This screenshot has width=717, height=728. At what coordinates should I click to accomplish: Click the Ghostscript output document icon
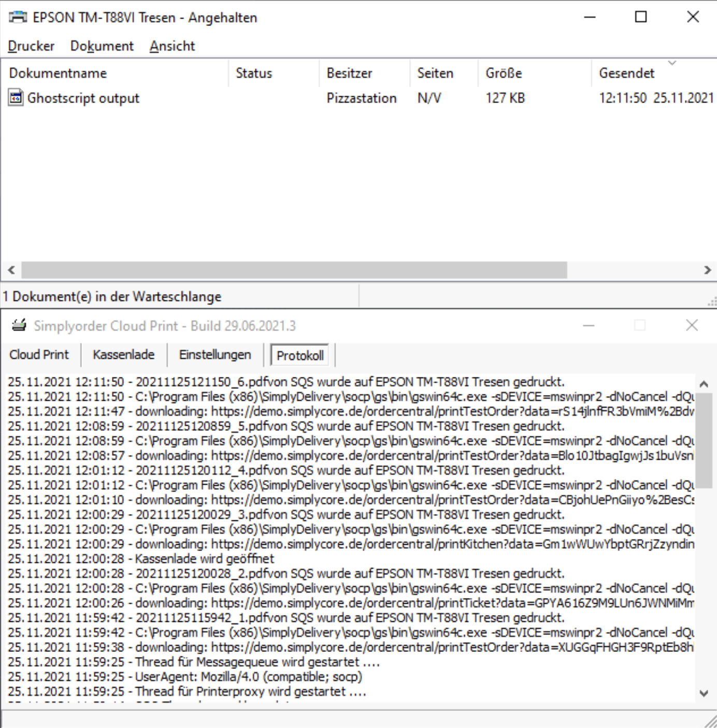[x=16, y=97]
